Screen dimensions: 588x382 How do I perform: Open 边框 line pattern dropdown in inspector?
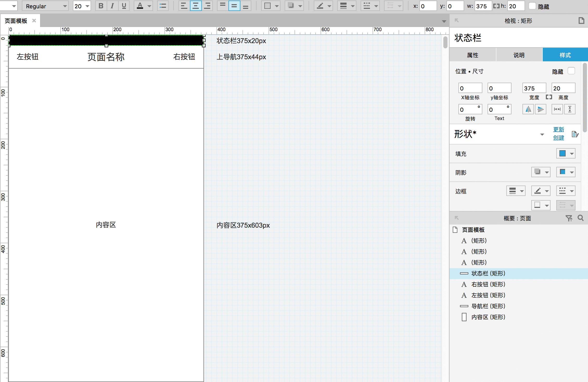pyautogui.click(x=566, y=191)
